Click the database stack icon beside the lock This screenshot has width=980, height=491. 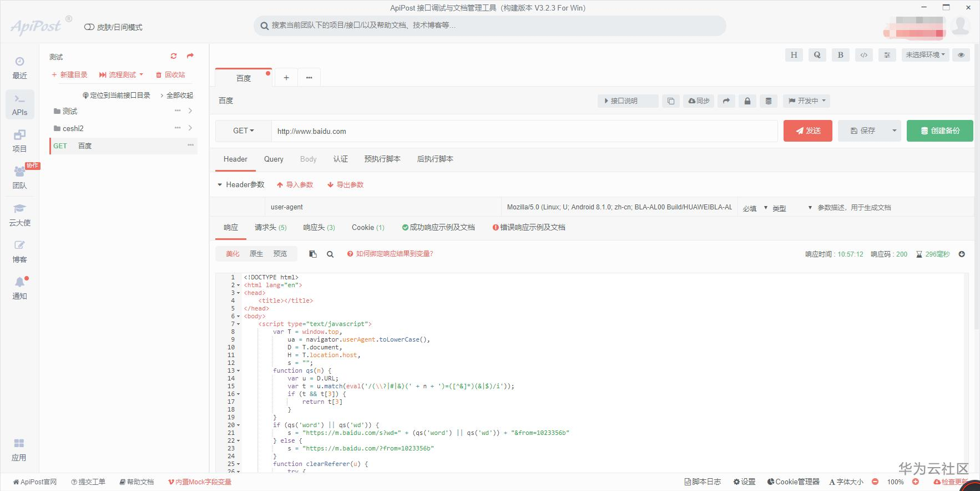pos(769,101)
